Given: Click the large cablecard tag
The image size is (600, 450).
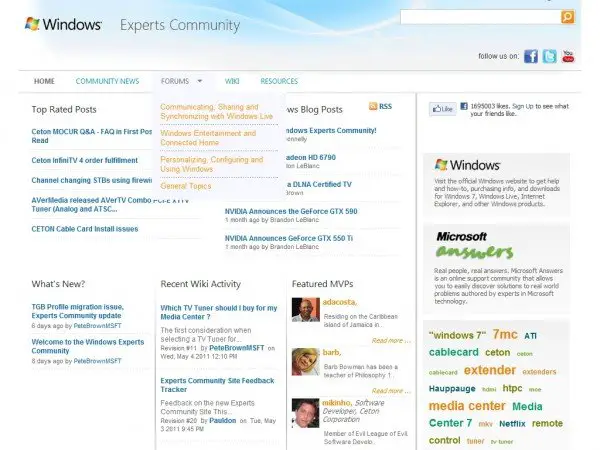Looking at the screenshot, I should (453, 352).
